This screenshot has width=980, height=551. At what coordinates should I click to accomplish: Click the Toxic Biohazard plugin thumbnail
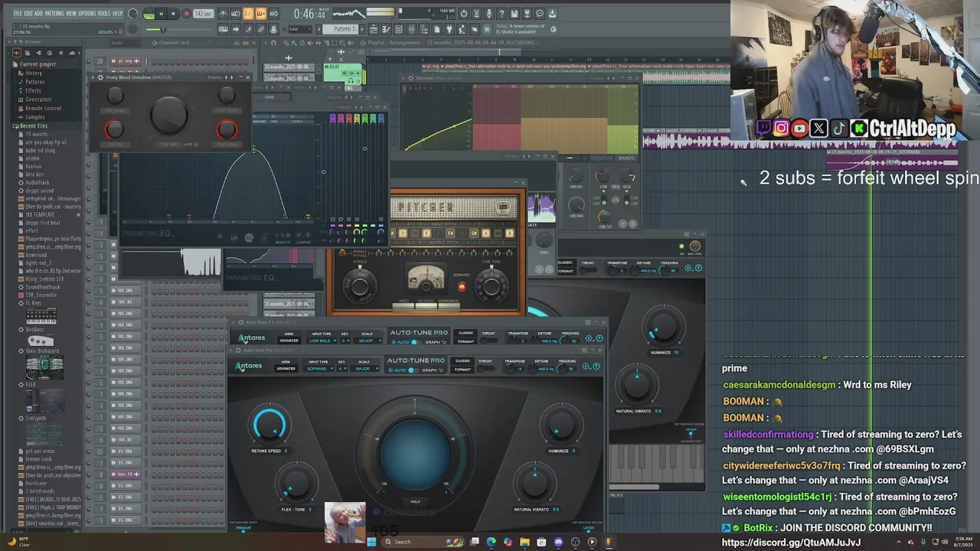[x=44, y=368]
